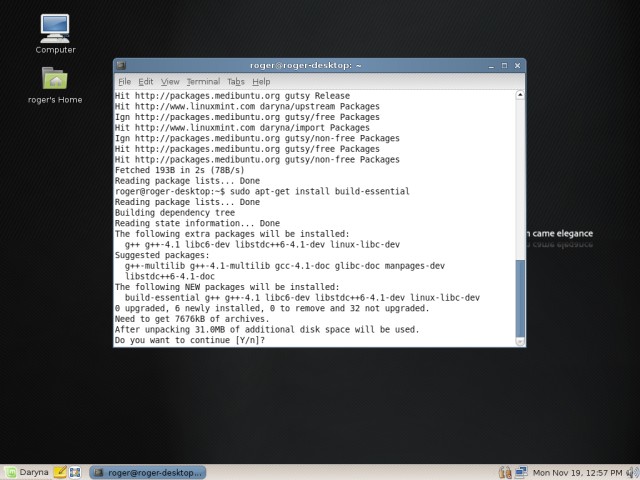Click the terminal title 'roger@roger-desktop: ~'

pyautogui.click(x=305, y=65)
